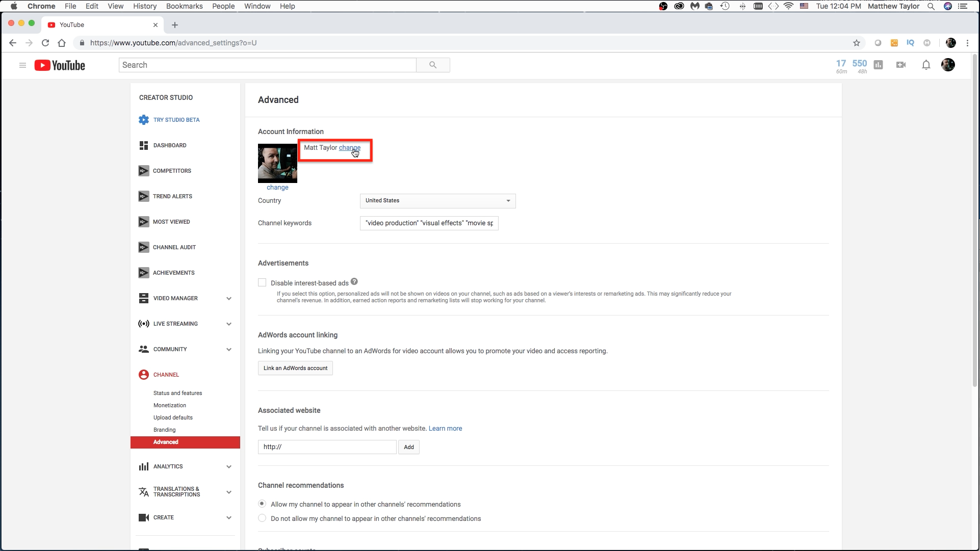Click the Analytics section icon
This screenshot has height=551, width=980.
tap(143, 466)
